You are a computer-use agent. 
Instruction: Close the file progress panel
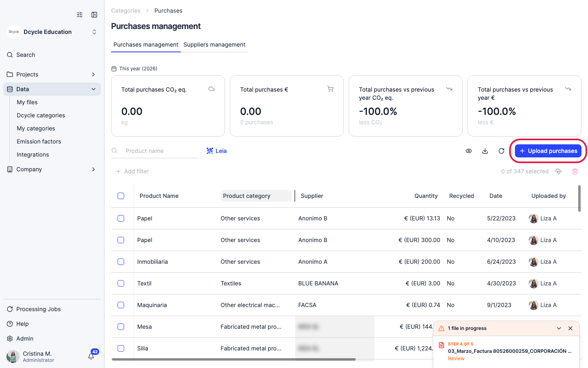coord(570,328)
